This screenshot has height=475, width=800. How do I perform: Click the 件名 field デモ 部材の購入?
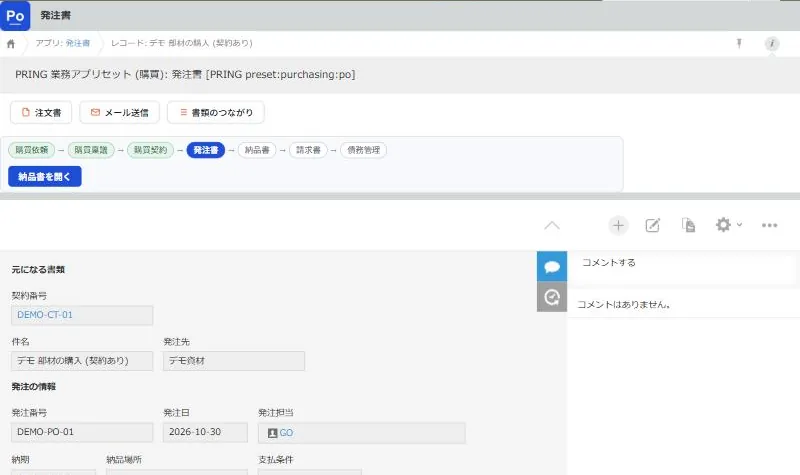tap(82, 361)
